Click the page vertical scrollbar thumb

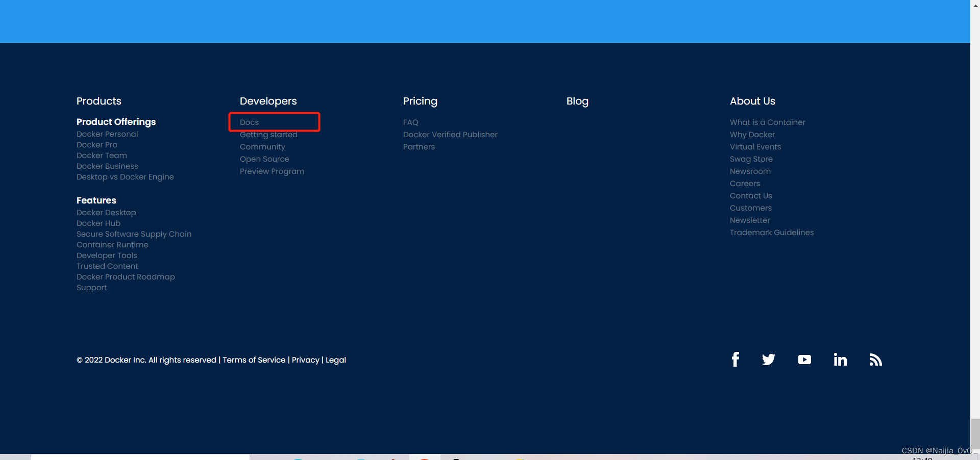[975, 434]
